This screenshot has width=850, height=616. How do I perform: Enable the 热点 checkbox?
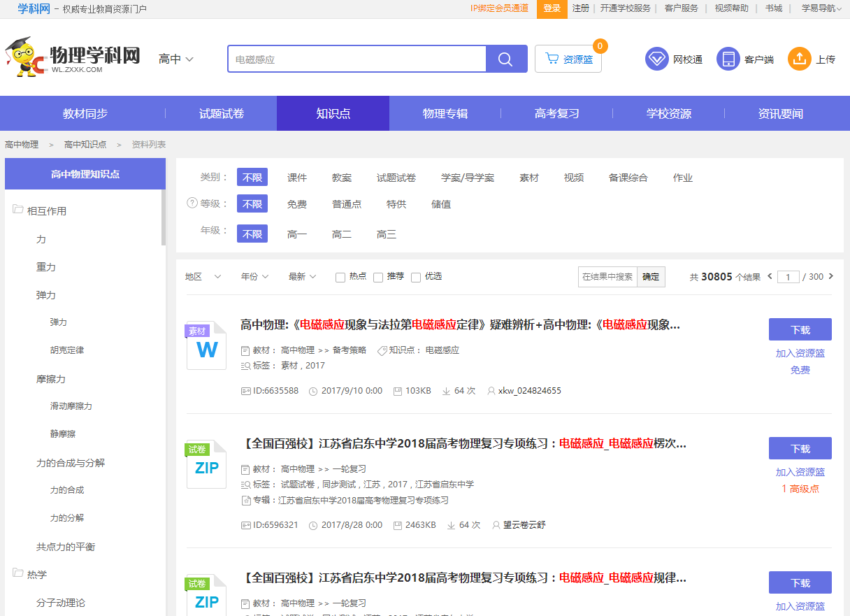[339, 276]
